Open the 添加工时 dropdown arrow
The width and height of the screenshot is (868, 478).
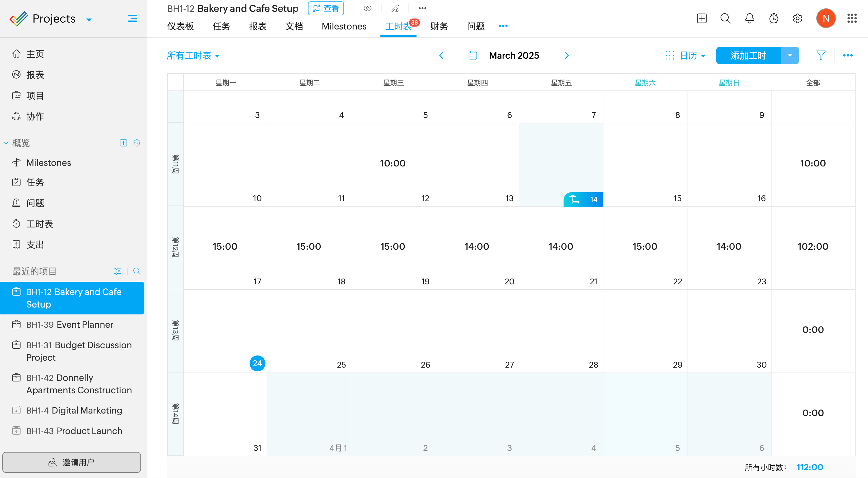click(789, 55)
